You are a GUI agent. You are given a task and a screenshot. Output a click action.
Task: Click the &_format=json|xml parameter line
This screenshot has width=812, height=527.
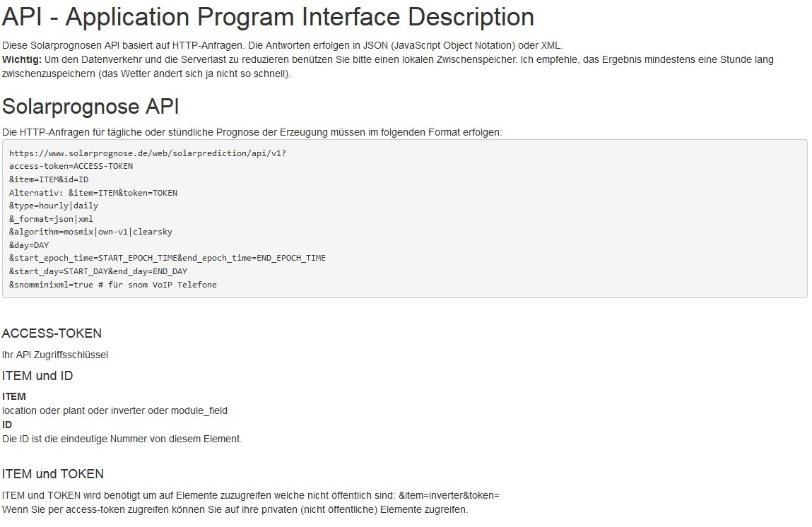51,219
